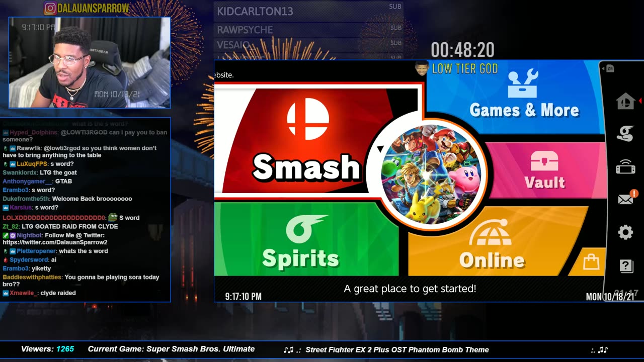Click the 9:17:10 PM clock below the game
The height and width of the screenshot is (362, 644).
pos(243,297)
